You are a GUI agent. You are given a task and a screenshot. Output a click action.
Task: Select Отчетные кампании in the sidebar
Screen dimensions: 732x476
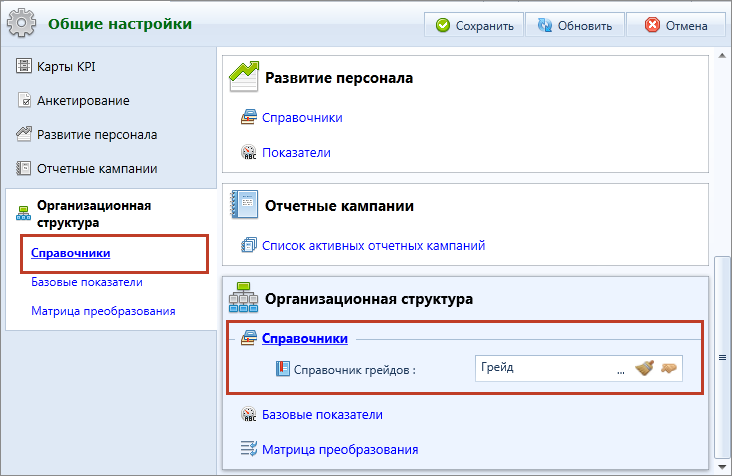(x=97, y=169)
